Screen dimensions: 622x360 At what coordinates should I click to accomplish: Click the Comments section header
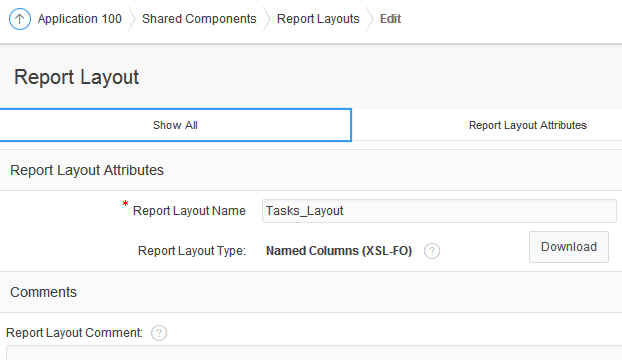(43, 292)
